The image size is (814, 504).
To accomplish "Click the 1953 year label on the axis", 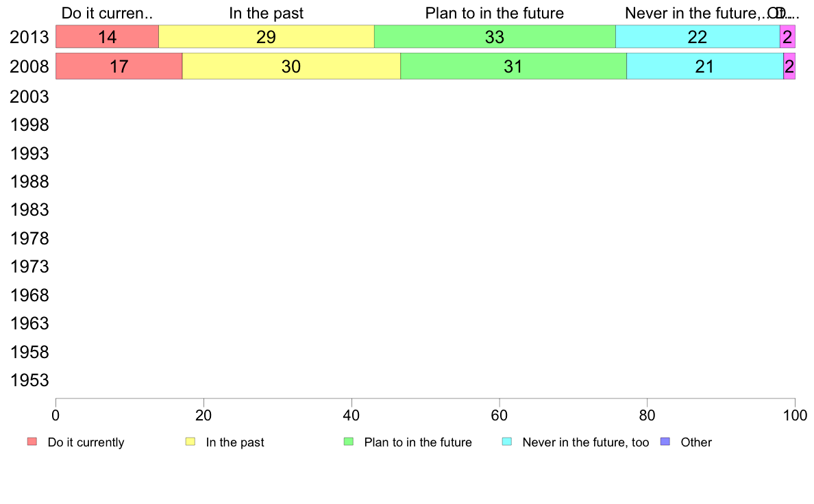I will [29, 381].
